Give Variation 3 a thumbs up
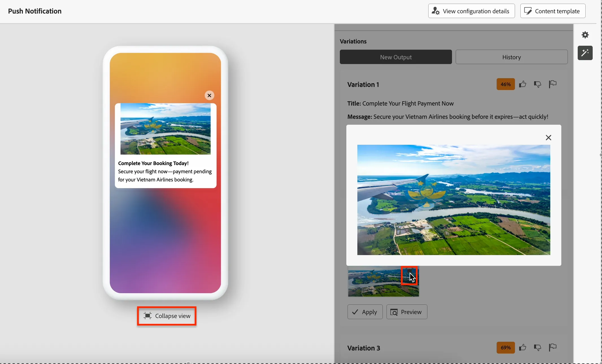The height and width of the screenshot is (364, 602). [x=523, y=347]
